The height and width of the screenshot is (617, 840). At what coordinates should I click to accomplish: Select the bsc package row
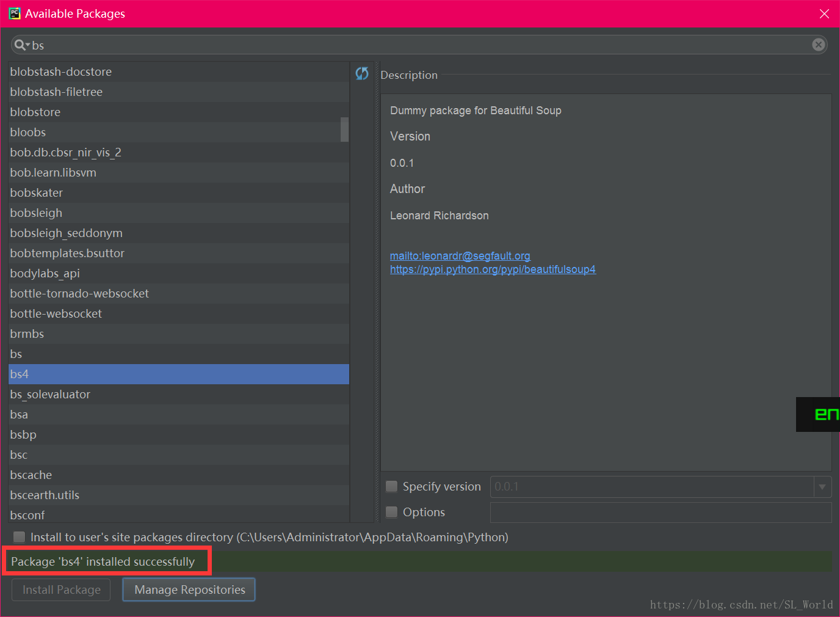[179, 455]
